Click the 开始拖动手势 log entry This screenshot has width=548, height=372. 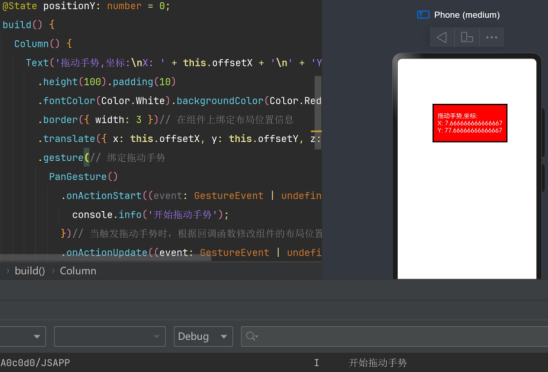tap(377, 363)
